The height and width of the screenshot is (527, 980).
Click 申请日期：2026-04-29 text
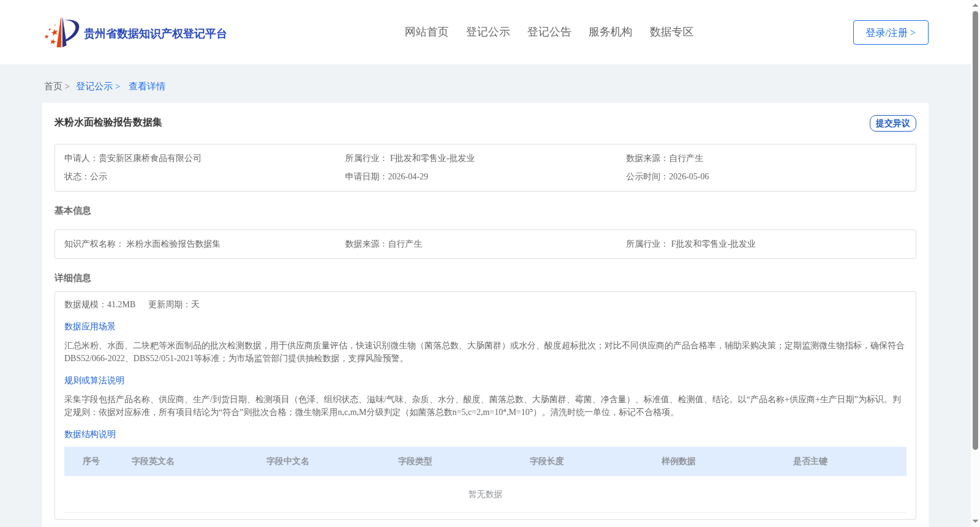pyautogui.click(x=386, y=177)
